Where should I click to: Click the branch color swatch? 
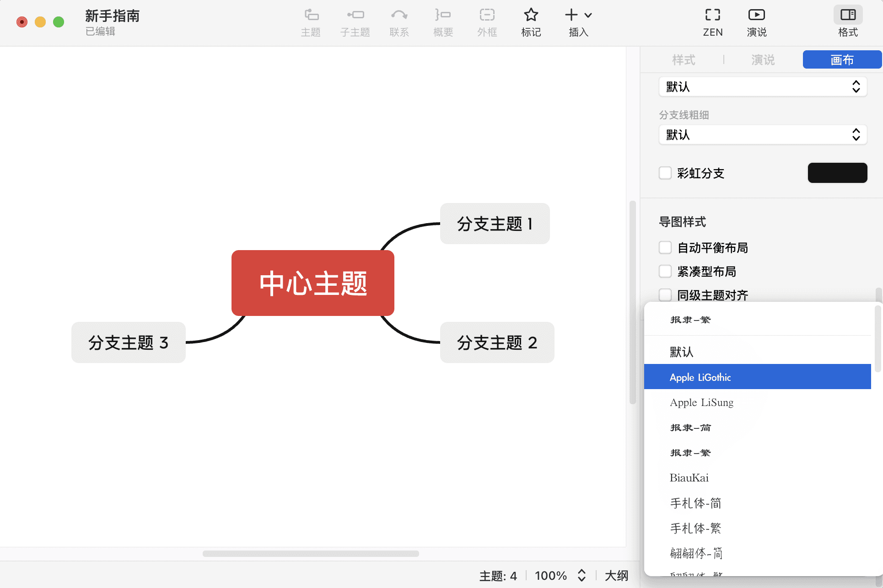(837, 173)
